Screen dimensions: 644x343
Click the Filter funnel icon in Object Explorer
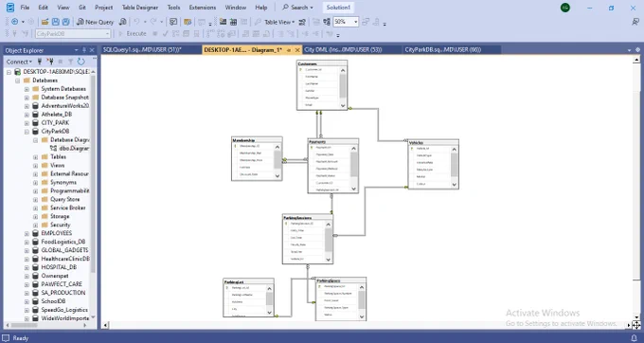(x=70, y=62)
